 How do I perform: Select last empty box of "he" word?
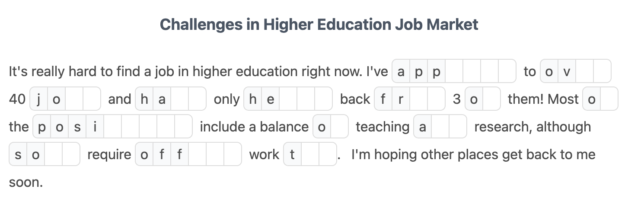click(x=323, y=99)
